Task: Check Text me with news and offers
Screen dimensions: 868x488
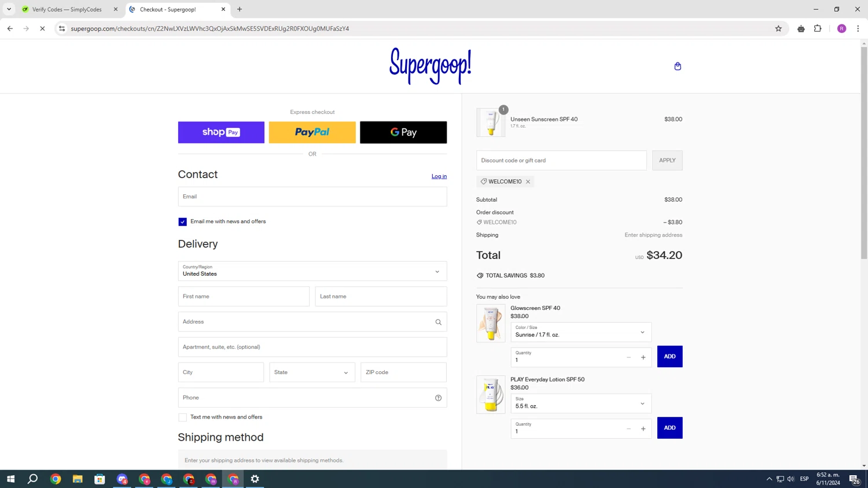Action: (182, 417)
